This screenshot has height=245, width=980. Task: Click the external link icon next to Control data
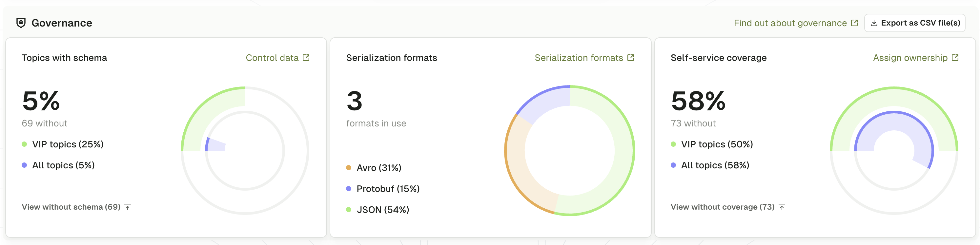click(x=306, y=57)
